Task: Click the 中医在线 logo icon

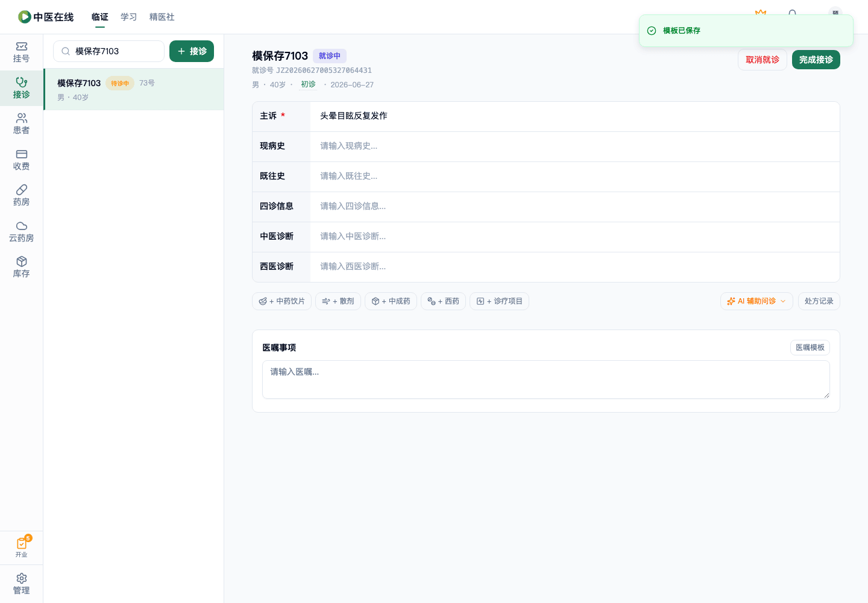Action: click(24, 17)
